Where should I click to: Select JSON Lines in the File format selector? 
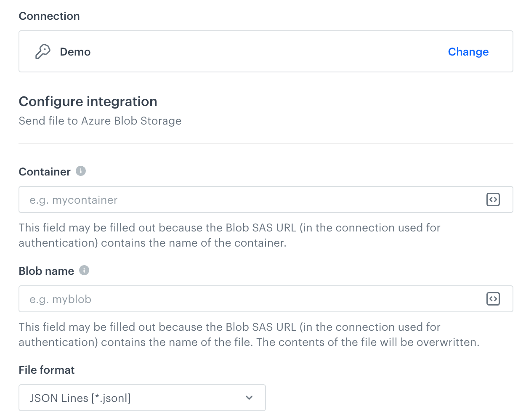click(142, 397)
